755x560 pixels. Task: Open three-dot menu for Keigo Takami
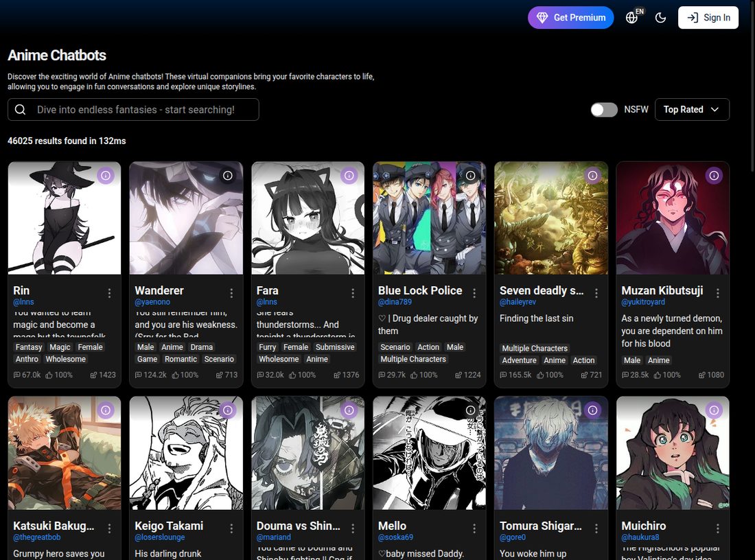click(231, 528)
